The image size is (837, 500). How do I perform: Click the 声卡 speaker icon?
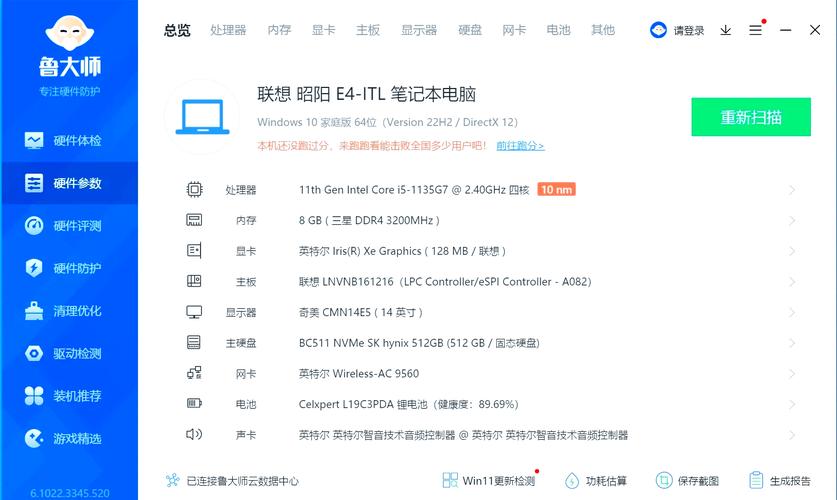(194, 434)
